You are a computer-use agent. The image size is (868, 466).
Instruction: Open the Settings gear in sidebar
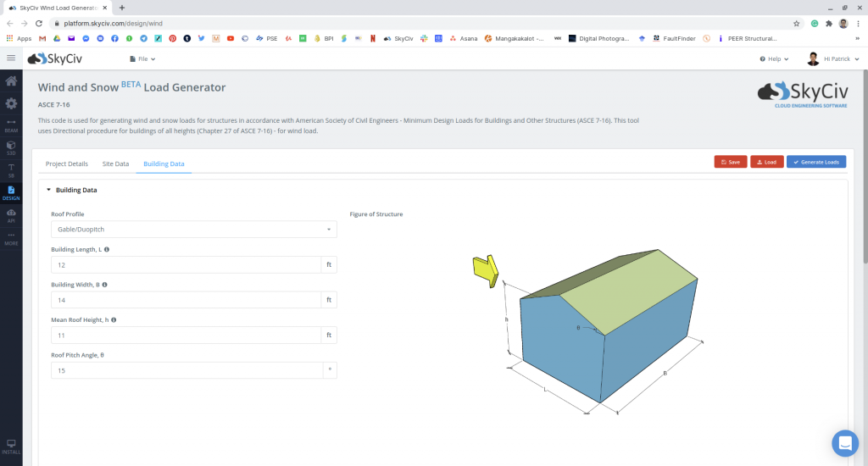pos(11,103)
